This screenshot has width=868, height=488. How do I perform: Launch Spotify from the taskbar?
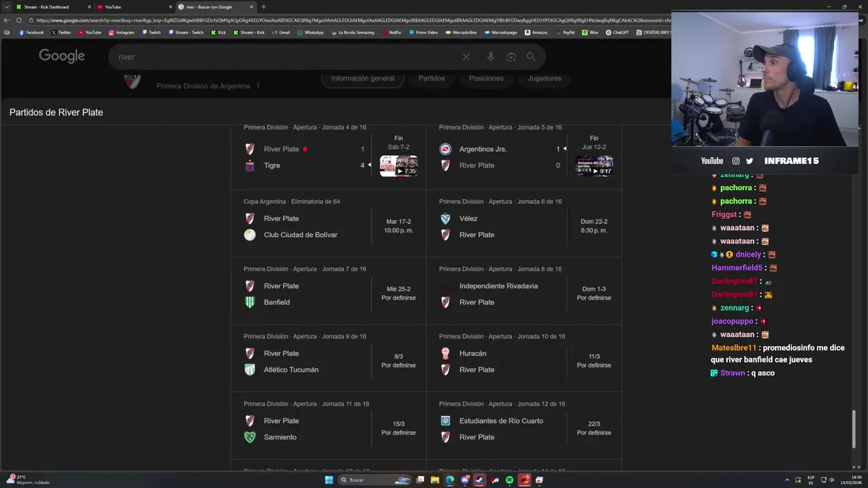tap(509, 480)
